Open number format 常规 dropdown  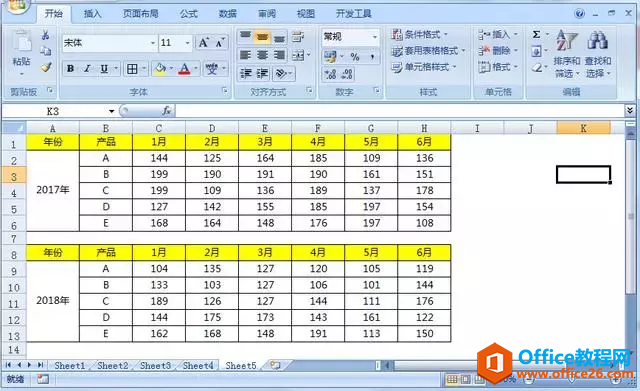[374, 37]
